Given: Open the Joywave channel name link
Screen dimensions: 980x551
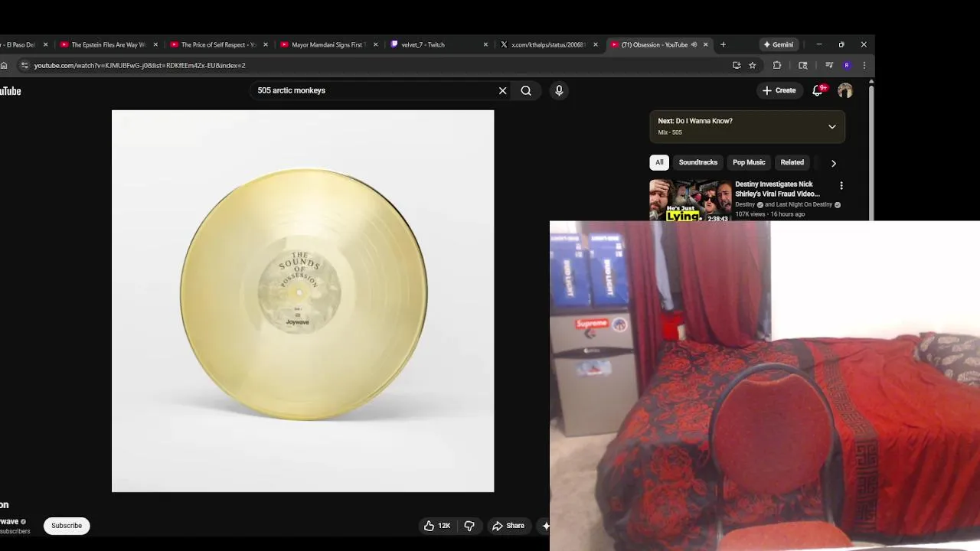Looking at the screenshot, I should [x=9, y=521].
